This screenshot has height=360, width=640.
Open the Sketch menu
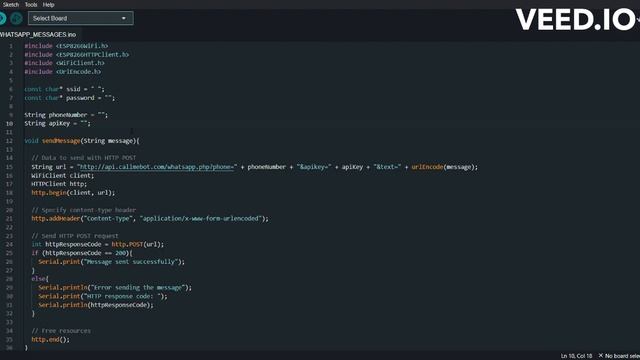11,4
